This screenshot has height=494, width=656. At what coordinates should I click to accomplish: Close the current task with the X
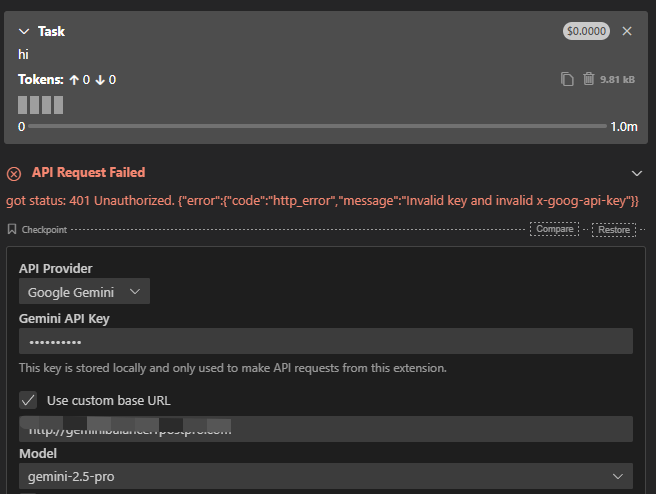627,31
